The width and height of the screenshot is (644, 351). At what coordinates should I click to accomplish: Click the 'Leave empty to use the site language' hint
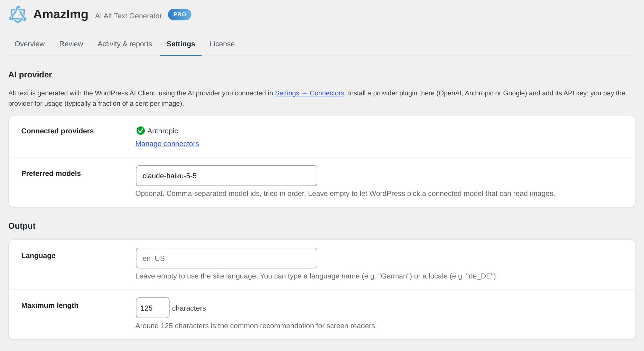(317, 276)
